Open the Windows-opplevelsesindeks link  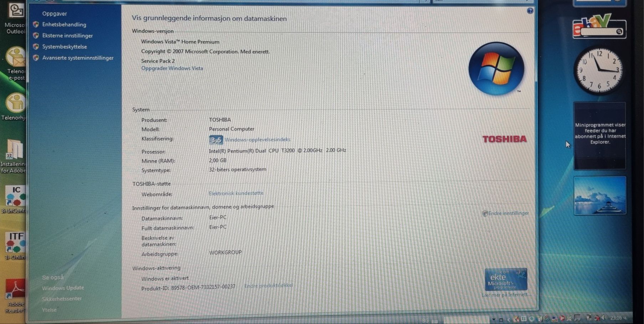[x=257, y=140]
